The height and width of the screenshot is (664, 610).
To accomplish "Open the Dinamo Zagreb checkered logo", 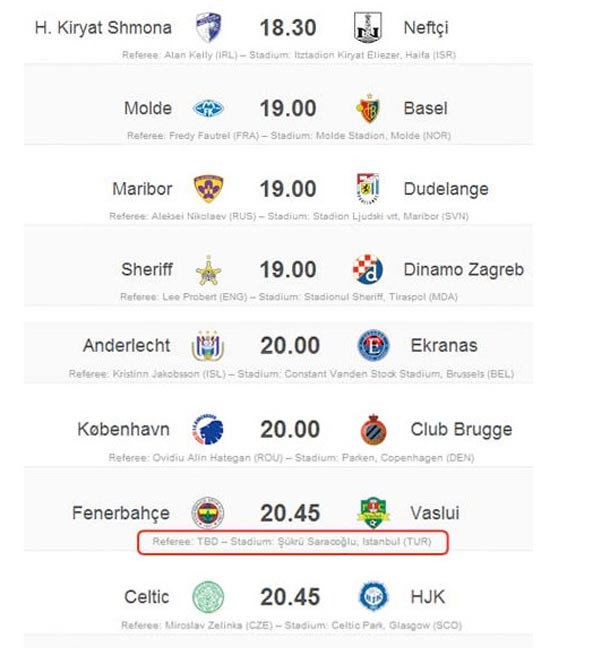I will pyautogui.click(x=368, y=269).
